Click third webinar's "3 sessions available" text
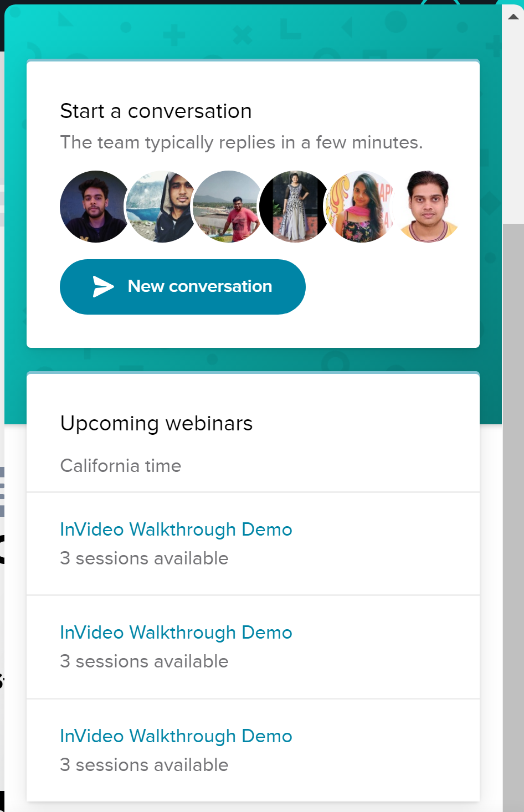The height and width of the screenshot is (812, 524). (144, 765)
